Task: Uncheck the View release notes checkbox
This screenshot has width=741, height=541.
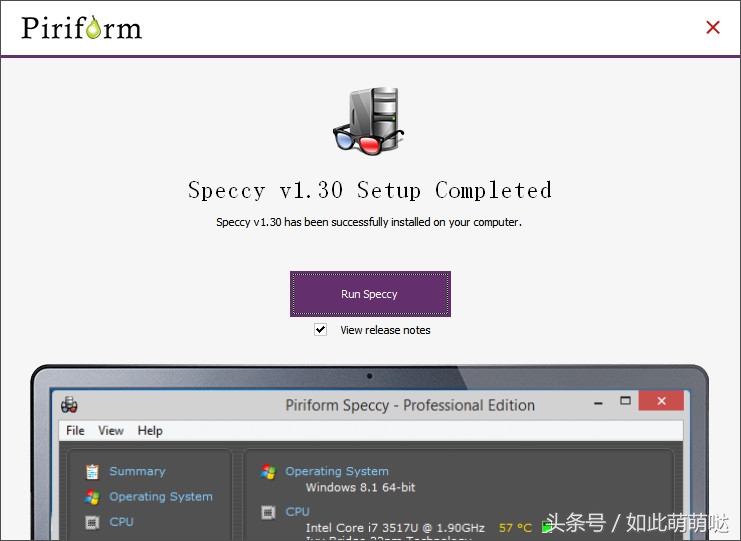Action: click(320, 329)
